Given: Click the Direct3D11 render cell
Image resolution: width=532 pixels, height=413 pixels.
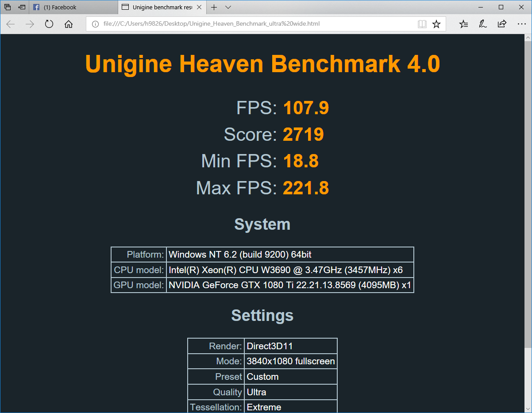Looking at the screenshot, I should 291,346.
